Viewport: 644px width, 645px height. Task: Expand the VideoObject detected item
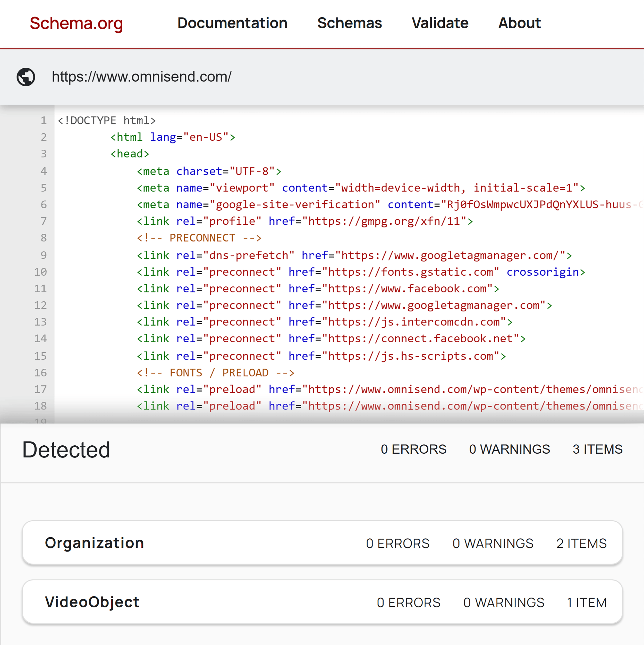click(92, 602)
